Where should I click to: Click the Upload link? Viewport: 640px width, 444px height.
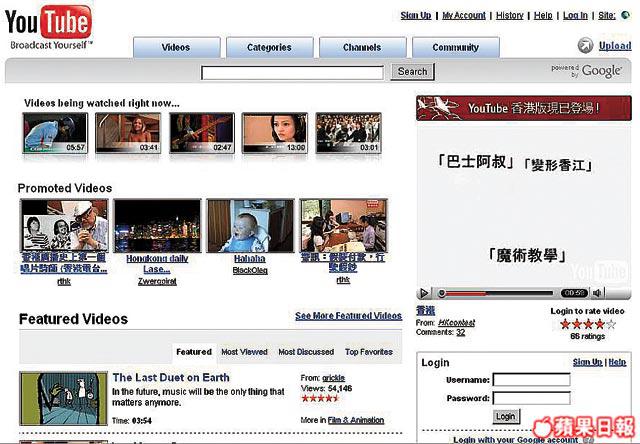[x=615, y=46]
